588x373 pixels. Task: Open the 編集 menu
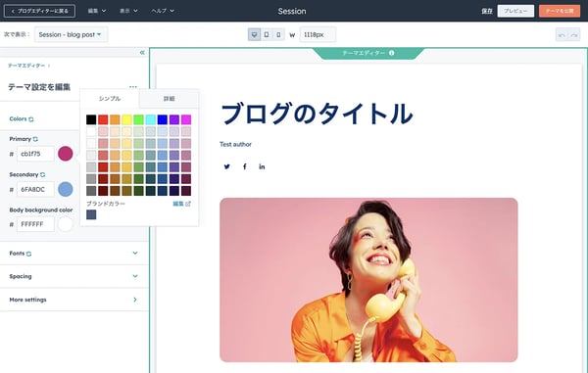point(97,11)
